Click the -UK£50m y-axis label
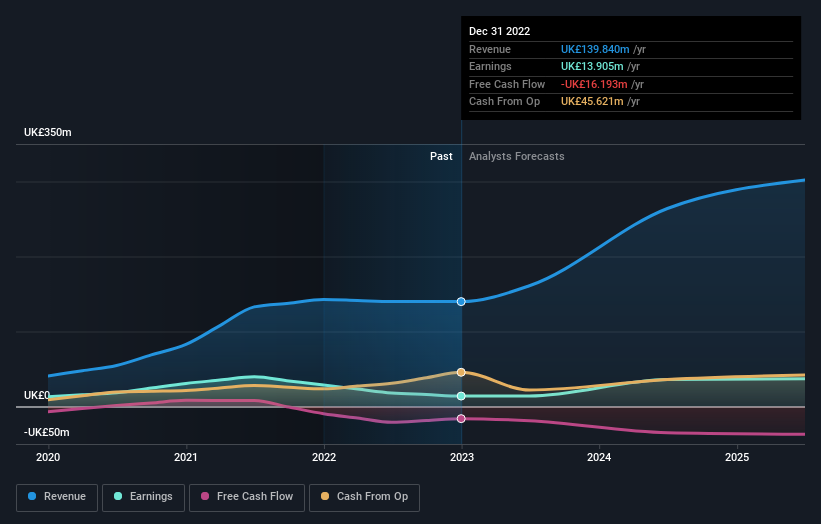The image size is (821, 524). point(47,432)
